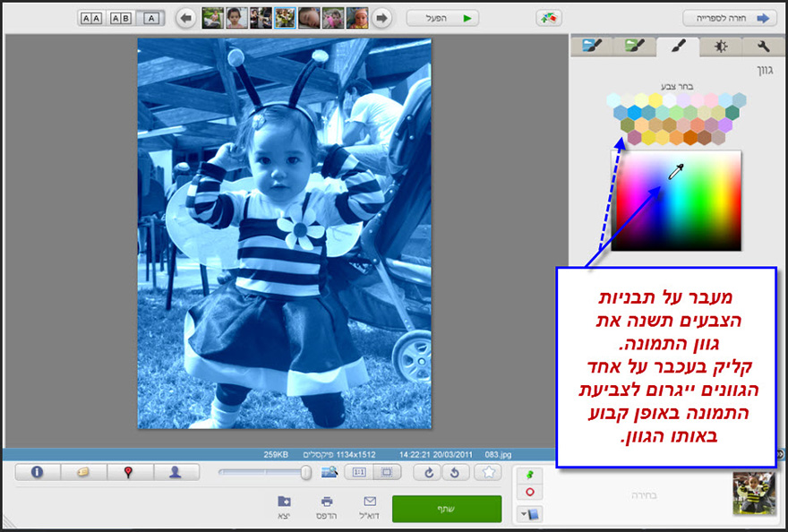Start the slideshow with הפעל button

pos(442,17)
